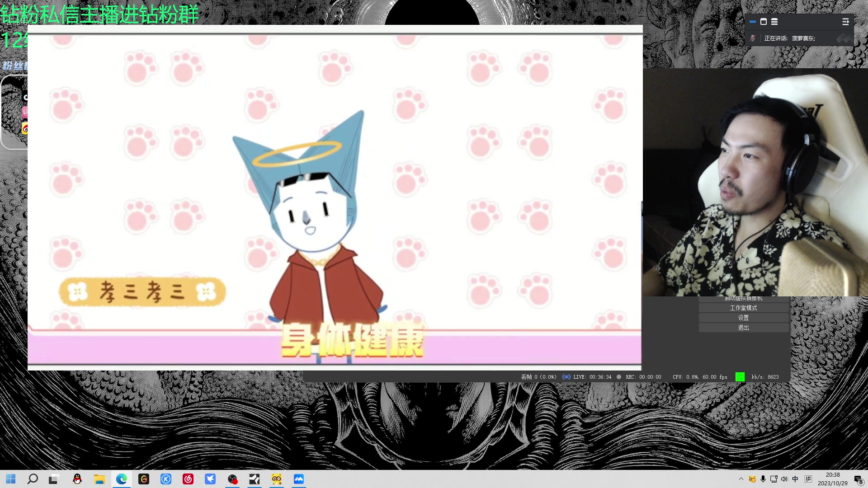This screenshot has width=868, height=488.
Task: Open the collapse panel arrow in voice overlay
Action: pos(845,22)
